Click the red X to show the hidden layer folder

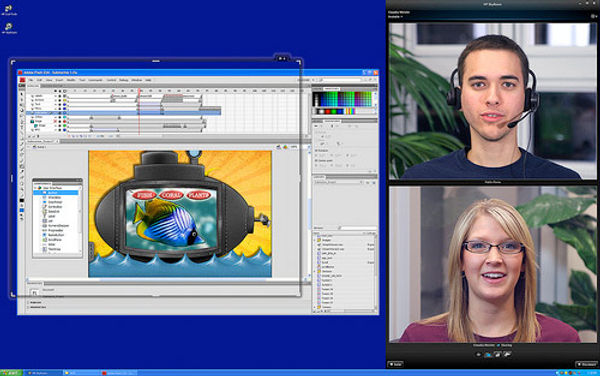pyautogui.click(x=55, y=121)
